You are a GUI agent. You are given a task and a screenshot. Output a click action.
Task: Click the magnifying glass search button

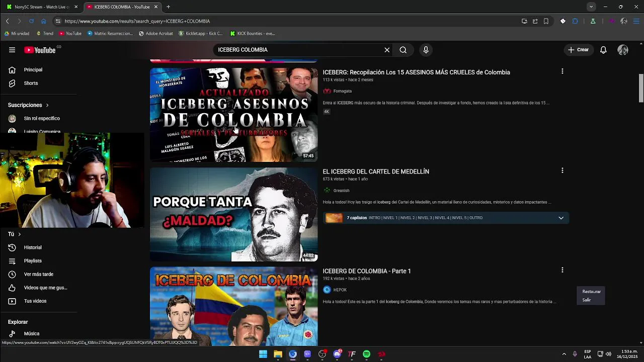403,50
